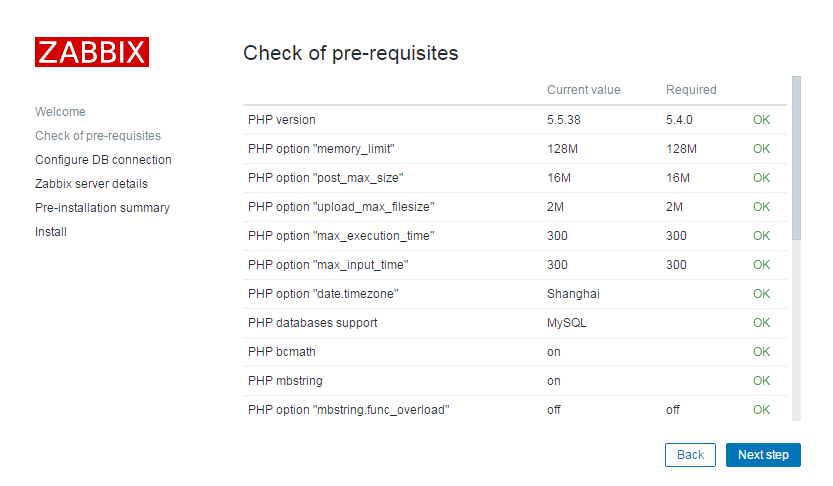Click the MySQL databases support value
833x486 pixels.
pyautogui.click(x=566, y=323)
